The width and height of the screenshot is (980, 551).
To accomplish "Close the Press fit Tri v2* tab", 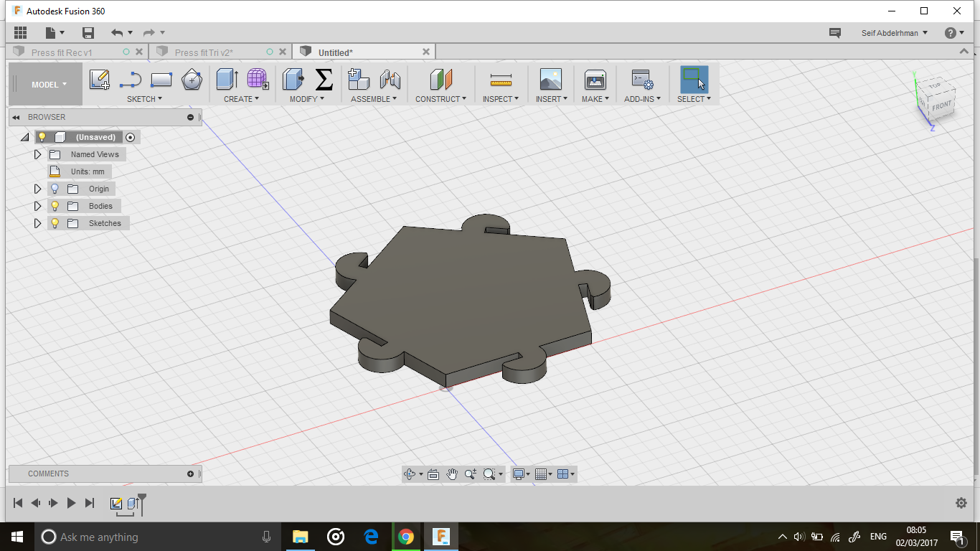I will point(283,52).
